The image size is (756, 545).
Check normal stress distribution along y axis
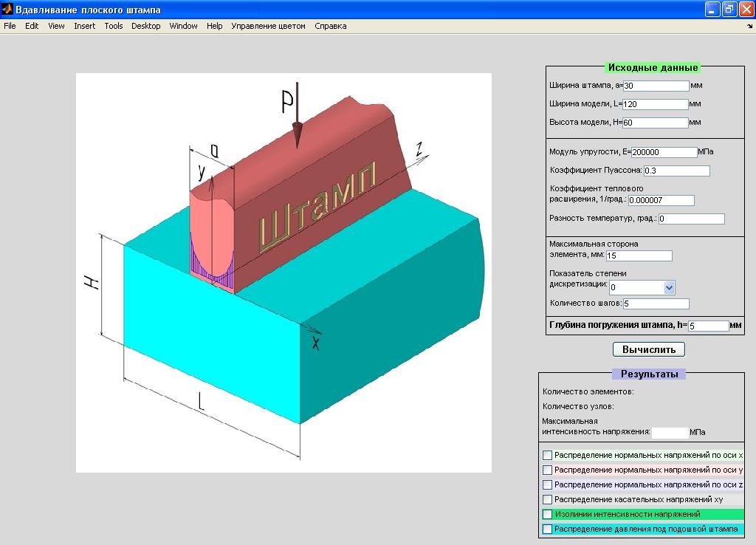(547, 470)
